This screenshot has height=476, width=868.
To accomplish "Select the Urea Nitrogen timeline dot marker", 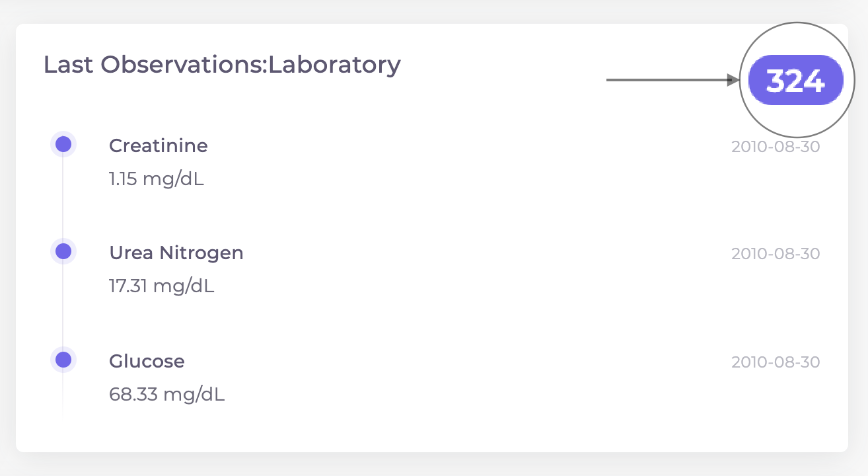I will 63,251.
